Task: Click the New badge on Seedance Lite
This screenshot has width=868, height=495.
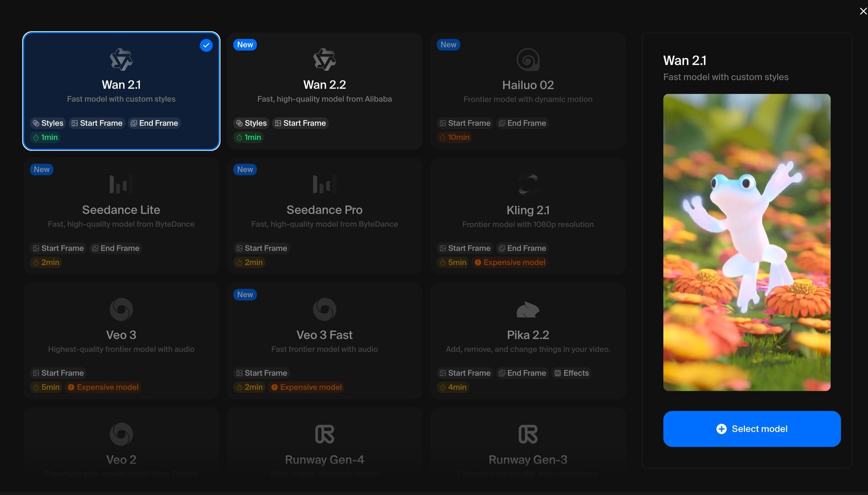Action: pos(42,169)
